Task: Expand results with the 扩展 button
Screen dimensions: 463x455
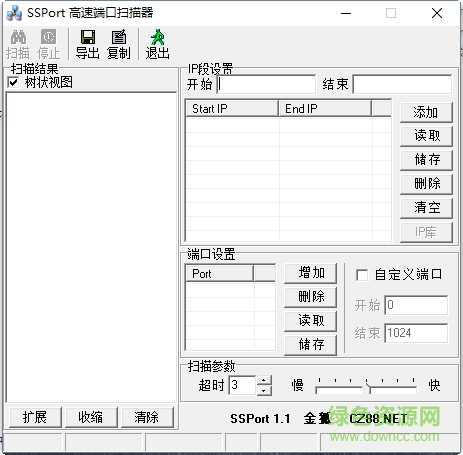Action: (35, 417)
